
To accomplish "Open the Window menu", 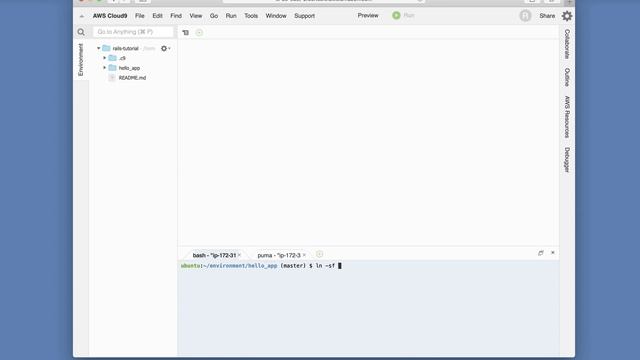I will [276, 16].
